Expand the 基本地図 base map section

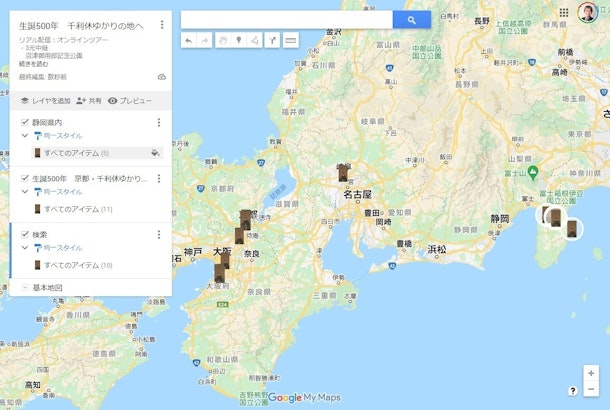click(x=25, y=287)
